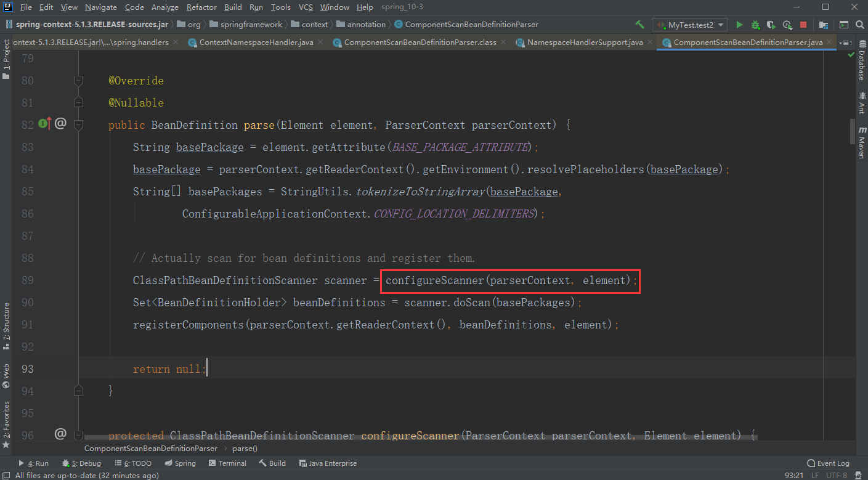Open the Java Enterprise tool window tab
868x480 pixels.
(x=328, y=463)
